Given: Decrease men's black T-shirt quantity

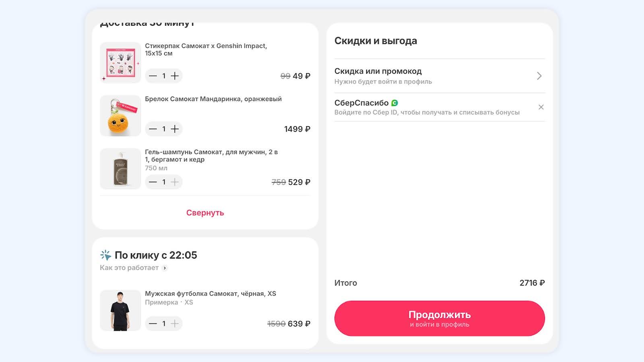Looking at the screenshot, I should 153,324.
